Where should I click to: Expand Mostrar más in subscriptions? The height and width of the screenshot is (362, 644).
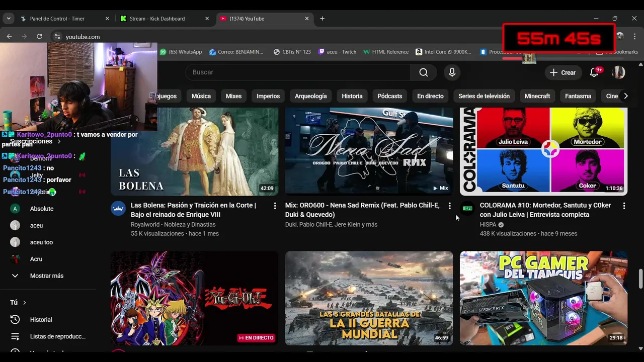48,276
